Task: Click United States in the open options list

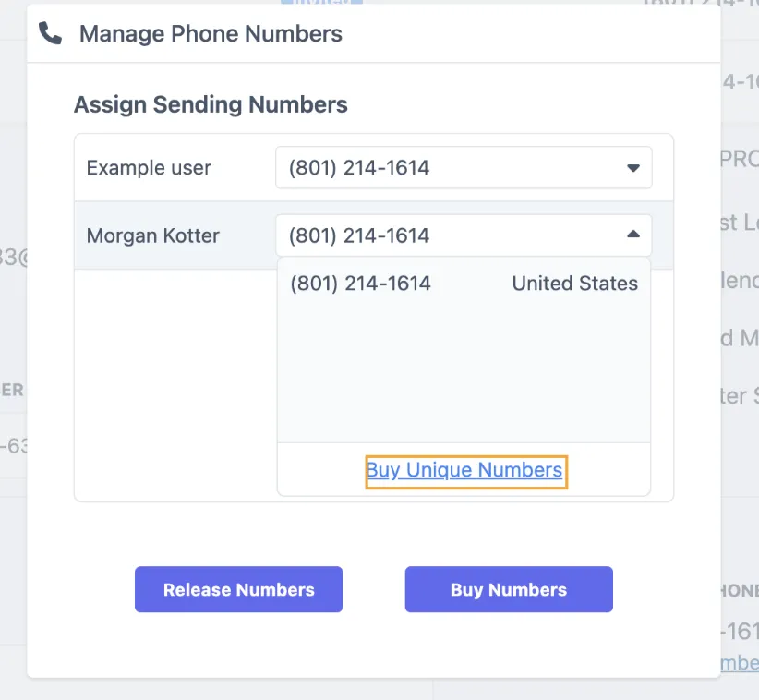Action: point(574,284)
